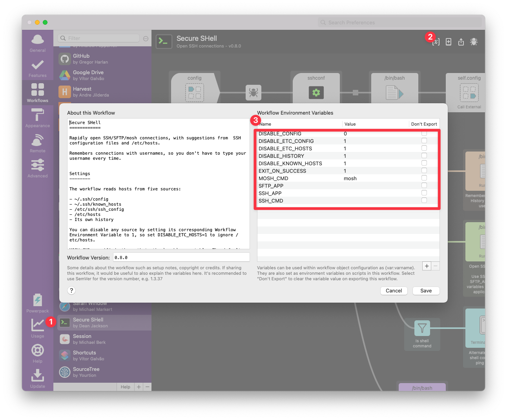Click the workflow Filter search field
Image resolution: width=507 pixels, height=420 pixels.
(x=98, y=38)
